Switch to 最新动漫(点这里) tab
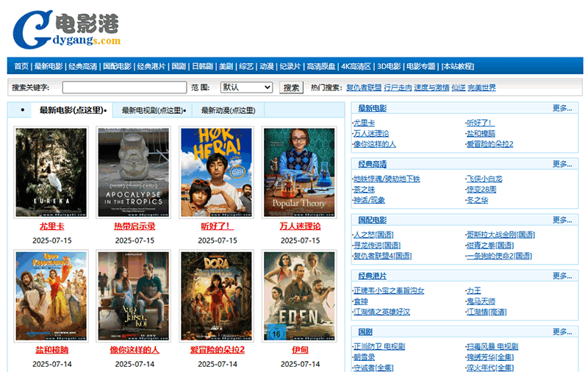Screen dimensions: 588x372 click(229, 110)
